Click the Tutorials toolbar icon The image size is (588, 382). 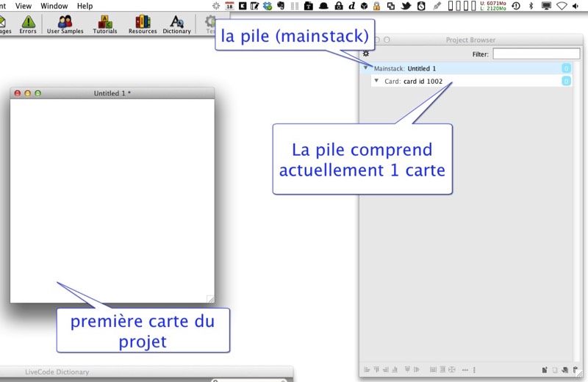tap(105, 24)
